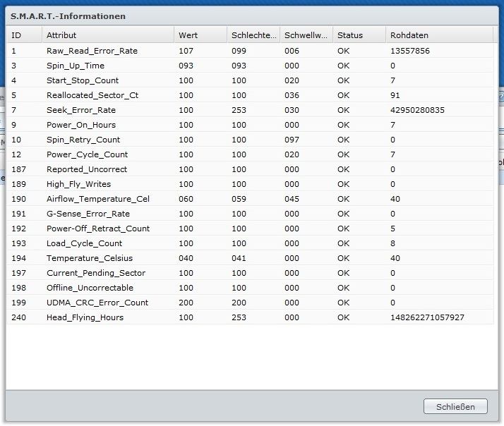
Task: Click Wert 200 in UDMA_CRC_Error_Count row
Action: (186, 303)
